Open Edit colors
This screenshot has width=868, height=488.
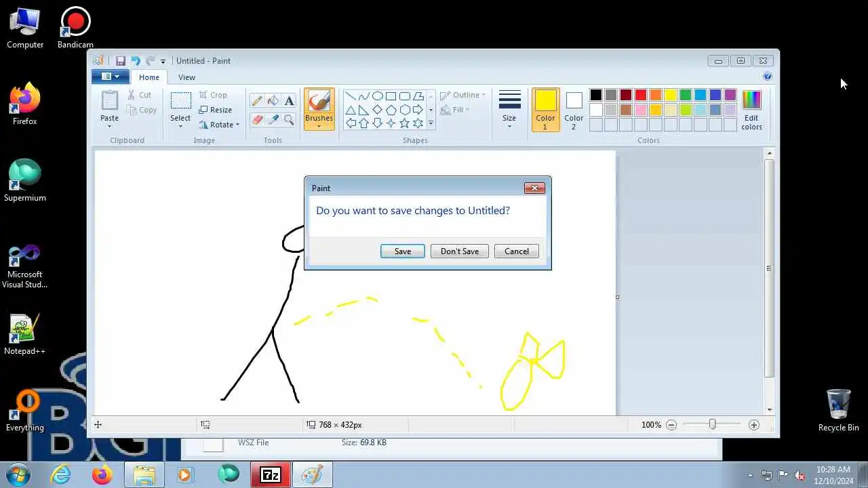[x=751, y=110]
